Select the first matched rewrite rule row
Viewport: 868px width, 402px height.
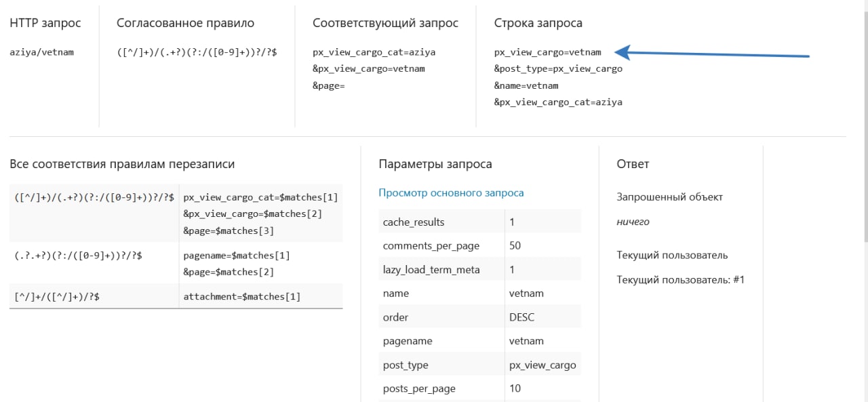(x=176, y=214)
